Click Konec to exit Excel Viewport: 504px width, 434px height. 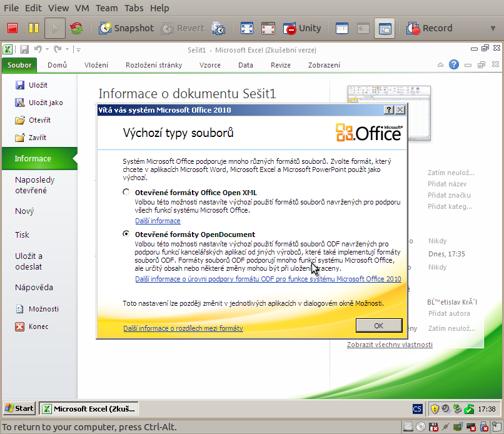coord(32,326)
